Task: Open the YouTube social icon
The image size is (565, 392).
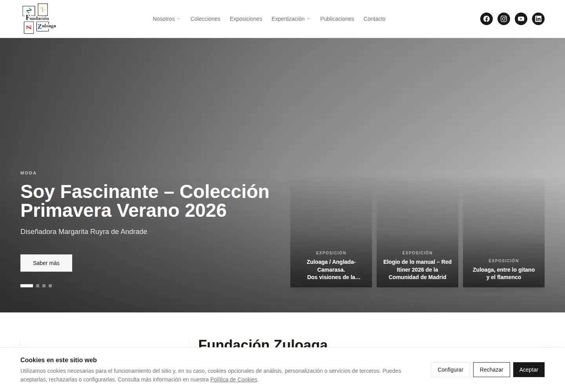Action: [521, 19]
